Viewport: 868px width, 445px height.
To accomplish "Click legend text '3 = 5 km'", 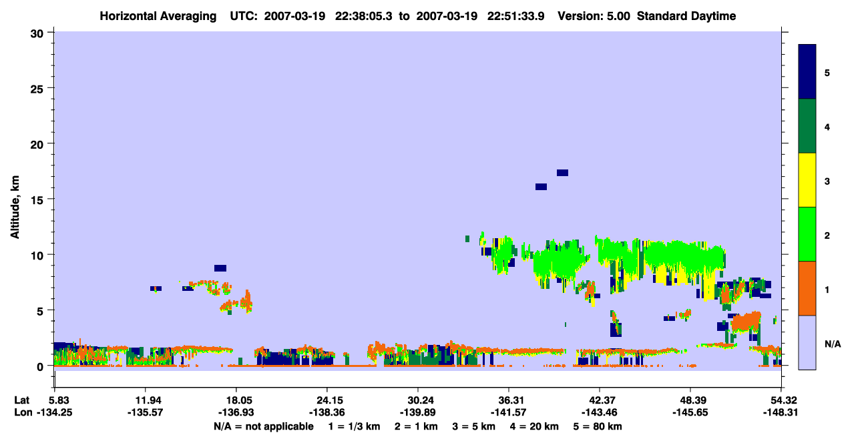I will pyautogui.click(x=473, y=426).
